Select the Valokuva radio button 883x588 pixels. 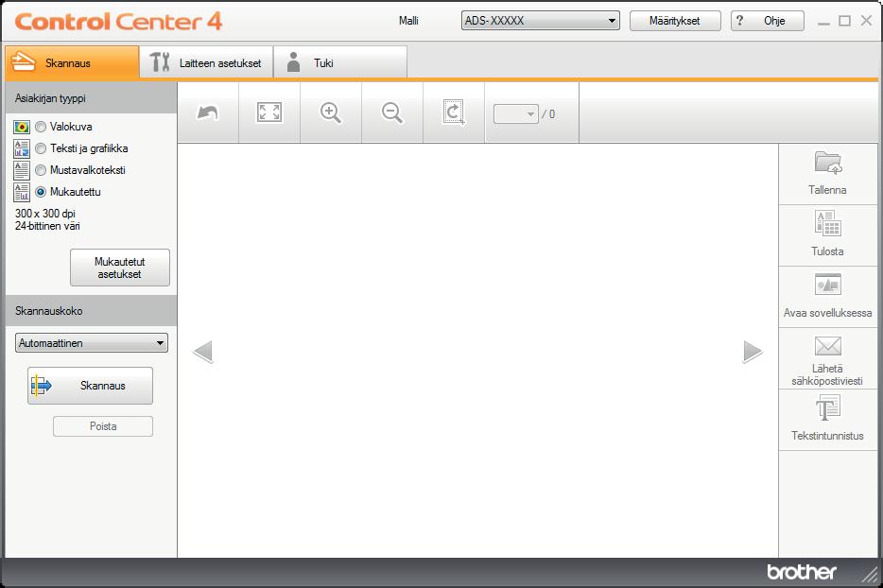click(x=41, y=127)
